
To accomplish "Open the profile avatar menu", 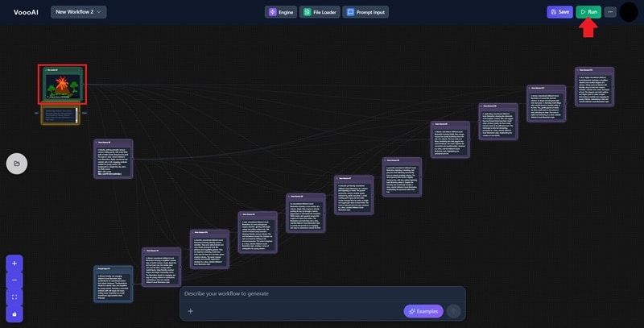I will point(629,12).
